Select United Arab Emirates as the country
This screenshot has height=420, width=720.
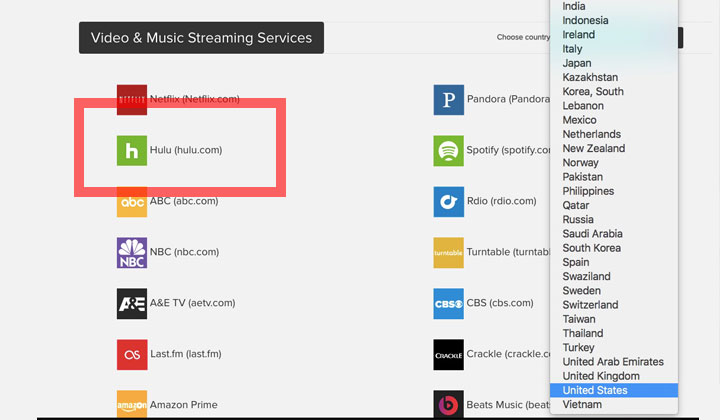pyautogui.click(x=614, y=362)
